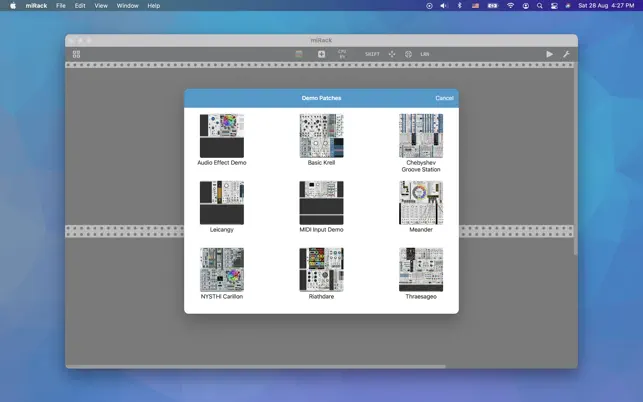Toggle the SHIFT button in toolbar
The height and width of the screenshot is (402, 643).
pyautogui.click(x=372, y=54)
